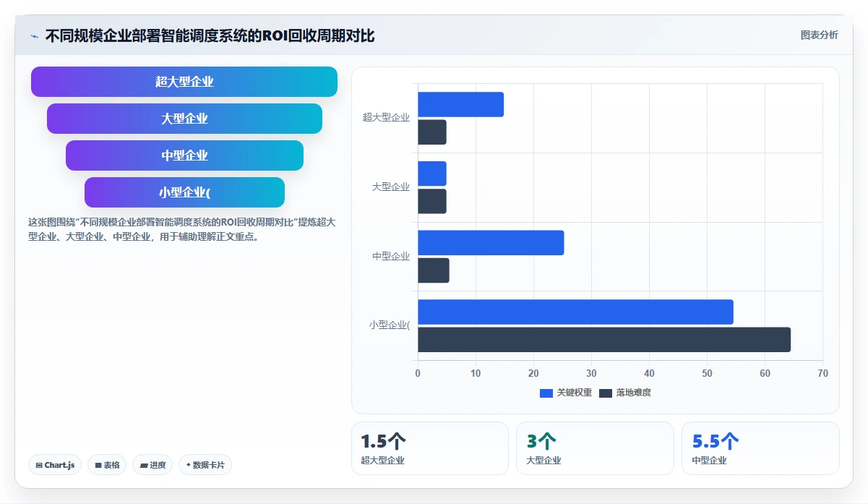Open the 5.5个 中型企业 data card
Image resolution: width=868 pixels, height=504 pixels.
click(760, 448)
